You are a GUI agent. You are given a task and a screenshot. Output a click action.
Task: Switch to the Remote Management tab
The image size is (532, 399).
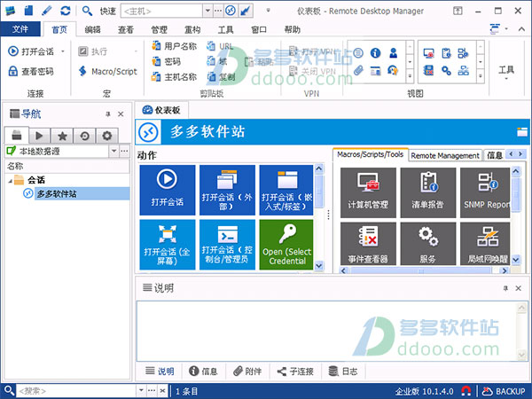[x=445, y=155]
